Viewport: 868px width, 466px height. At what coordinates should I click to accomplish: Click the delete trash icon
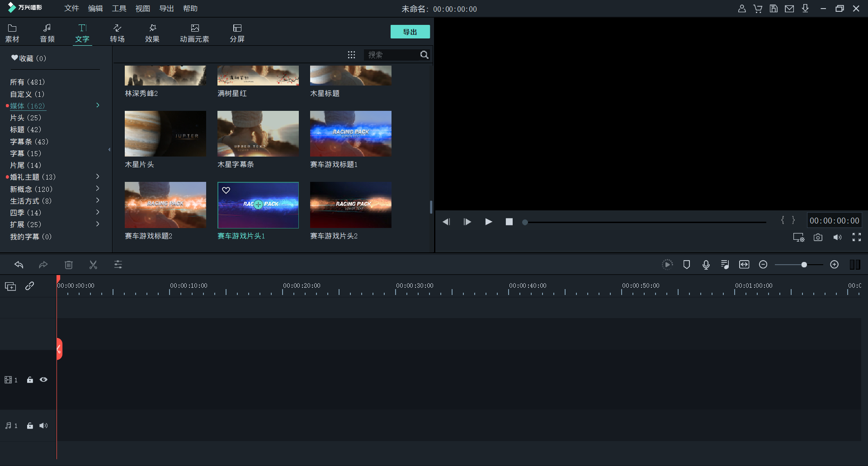69,265
